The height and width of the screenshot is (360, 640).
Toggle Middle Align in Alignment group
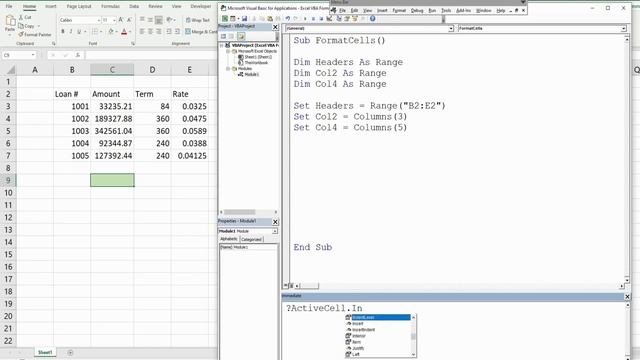(x=150, y=20)
